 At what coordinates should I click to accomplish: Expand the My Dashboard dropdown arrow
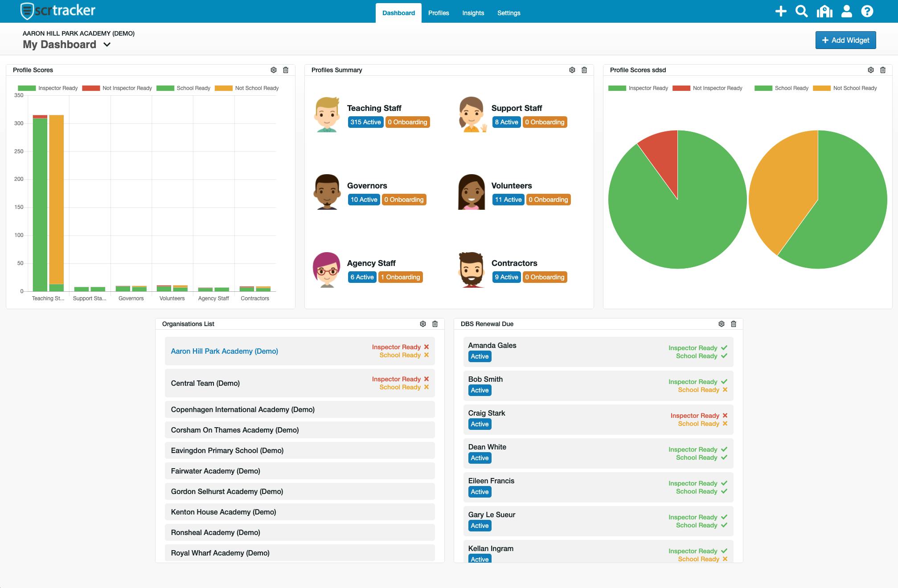pos(107,45)
